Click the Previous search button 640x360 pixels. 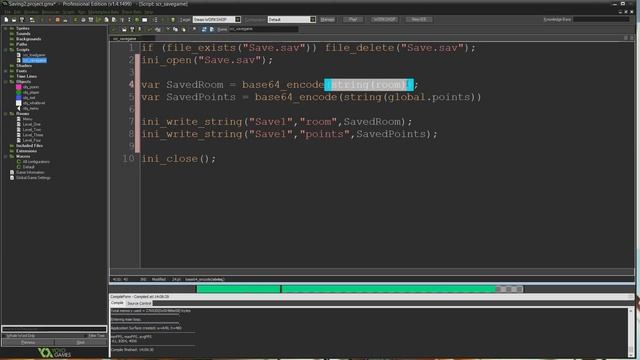[x=28, y=342]
